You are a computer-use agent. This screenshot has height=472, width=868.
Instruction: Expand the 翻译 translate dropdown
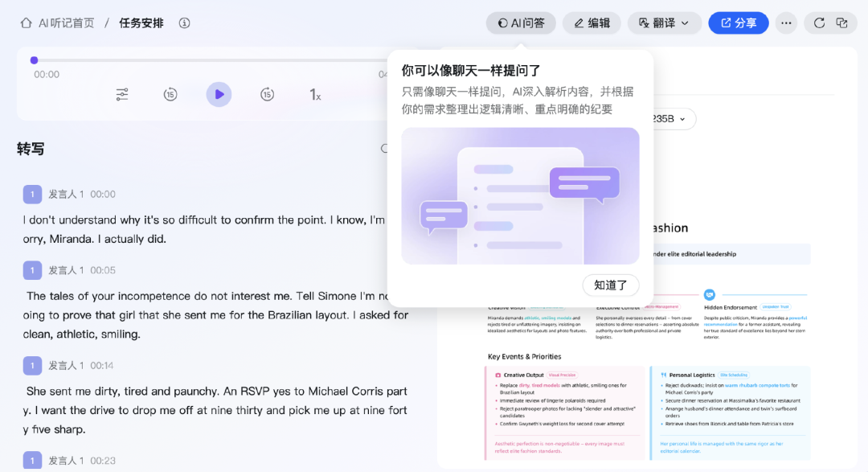coord(664,23)
